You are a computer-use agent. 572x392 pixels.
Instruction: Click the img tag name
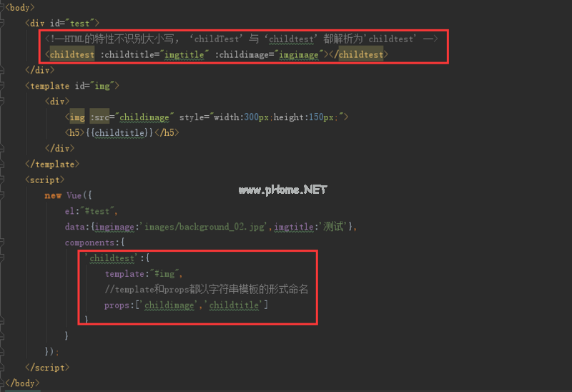click(x=77, y=117)
